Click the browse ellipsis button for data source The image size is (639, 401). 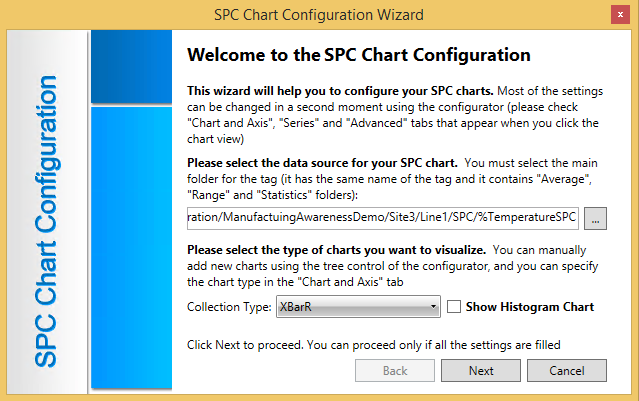click(x=594, y=217)
